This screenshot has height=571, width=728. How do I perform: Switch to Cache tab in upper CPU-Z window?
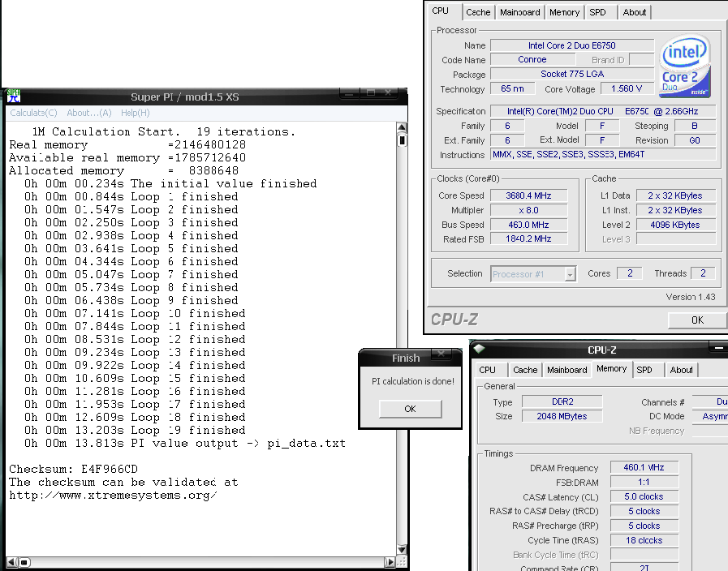click(x=478, y=12)
